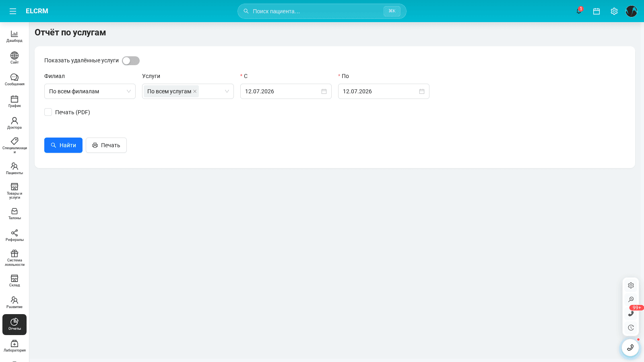Open the График schedule section

click(x=14, y=101)
